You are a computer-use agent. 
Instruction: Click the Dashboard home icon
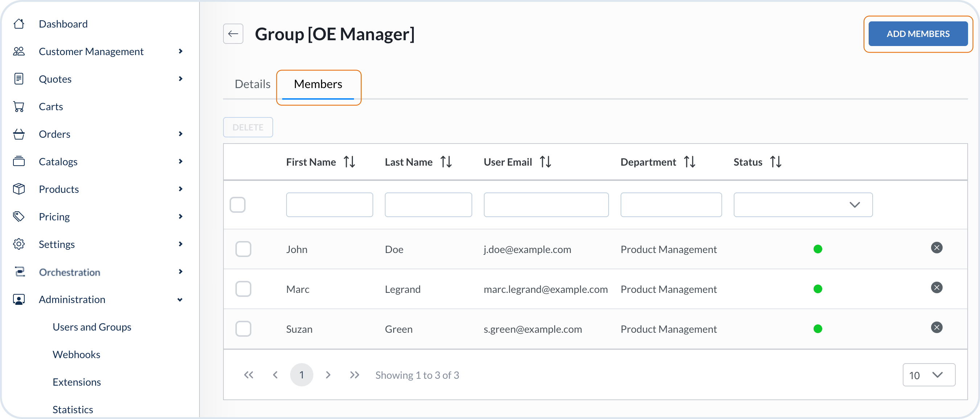pyautogui.click(x=18, y=24)
